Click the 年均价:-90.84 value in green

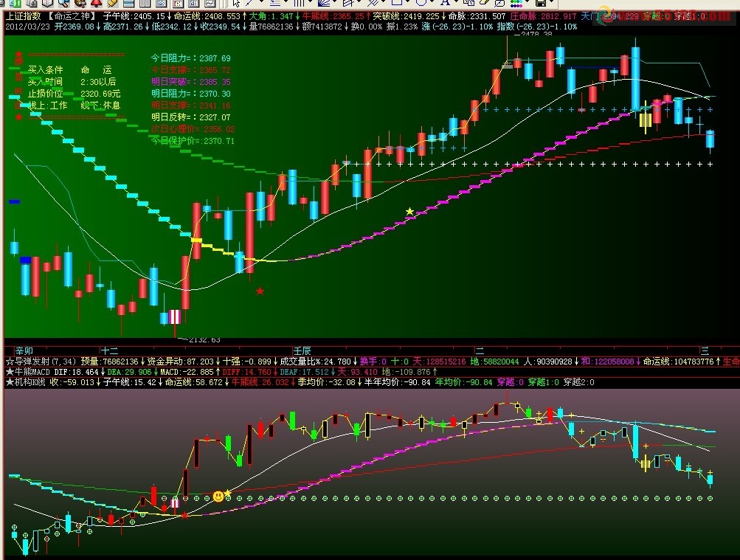click(463, 382)
